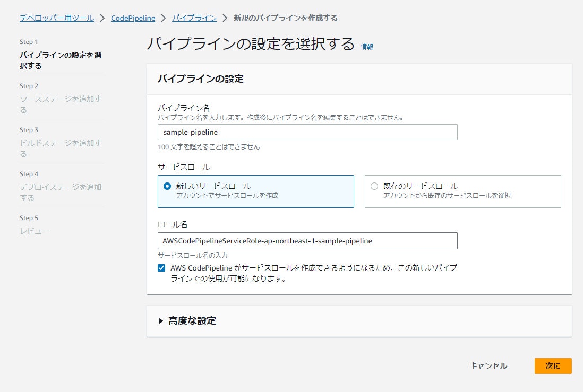This screenshot has width=583, height=392.
Task: Click the パイプラインの設定 panel heading
Action: tap(200, 79)
